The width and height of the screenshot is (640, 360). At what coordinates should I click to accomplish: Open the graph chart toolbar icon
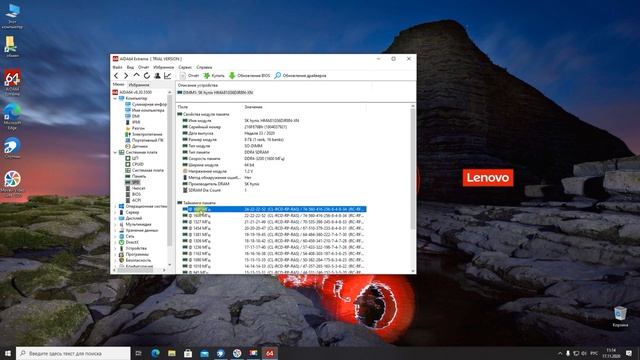tap(167, 76)
